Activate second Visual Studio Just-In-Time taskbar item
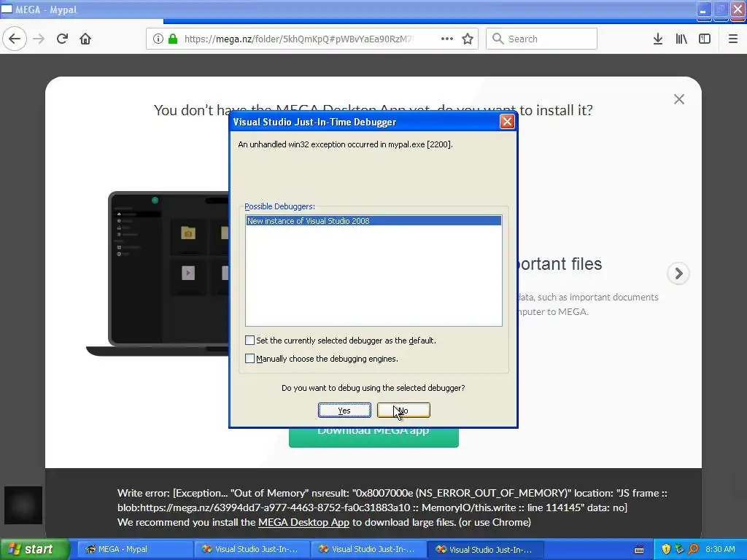This screenshot has width=747, height=560. 368,549
